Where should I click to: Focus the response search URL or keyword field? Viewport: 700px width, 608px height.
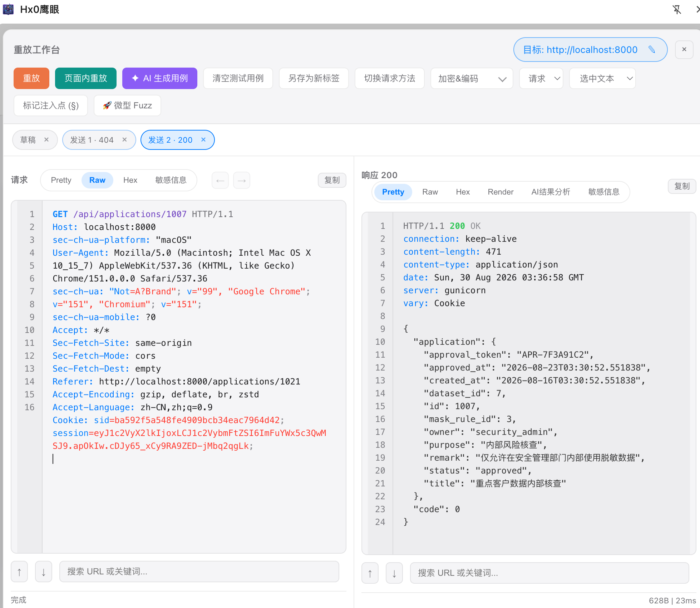(x=549, y=573)
